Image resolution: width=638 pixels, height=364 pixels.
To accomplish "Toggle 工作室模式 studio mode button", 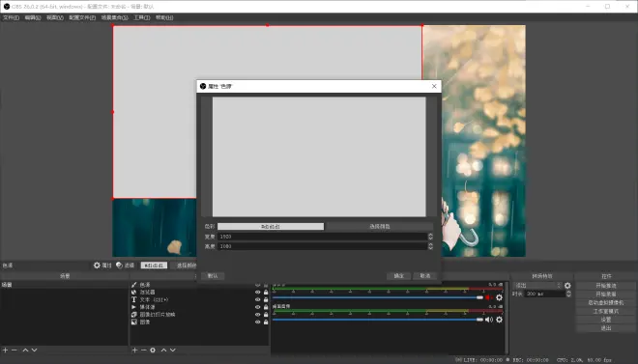I will point(606,311).
